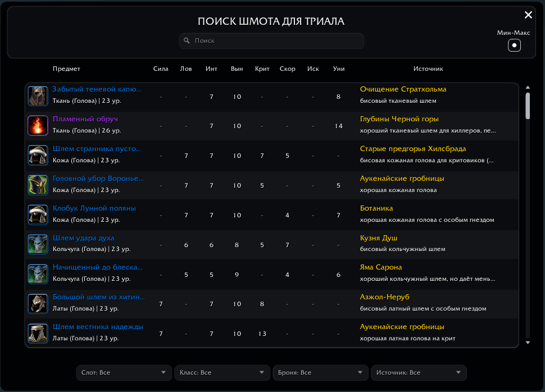
Task: Click the Большой шлем из хитина icon
Action: point(38,304)
